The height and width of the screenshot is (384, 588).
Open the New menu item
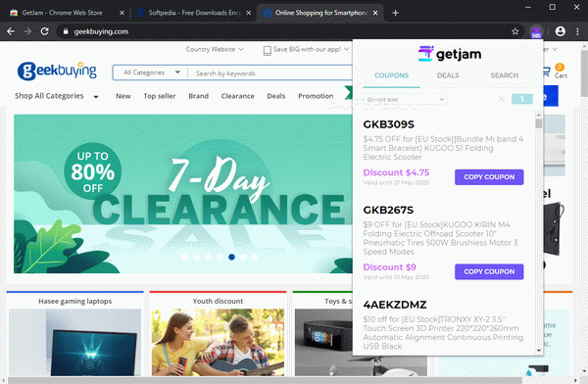(x=123, y=96)
